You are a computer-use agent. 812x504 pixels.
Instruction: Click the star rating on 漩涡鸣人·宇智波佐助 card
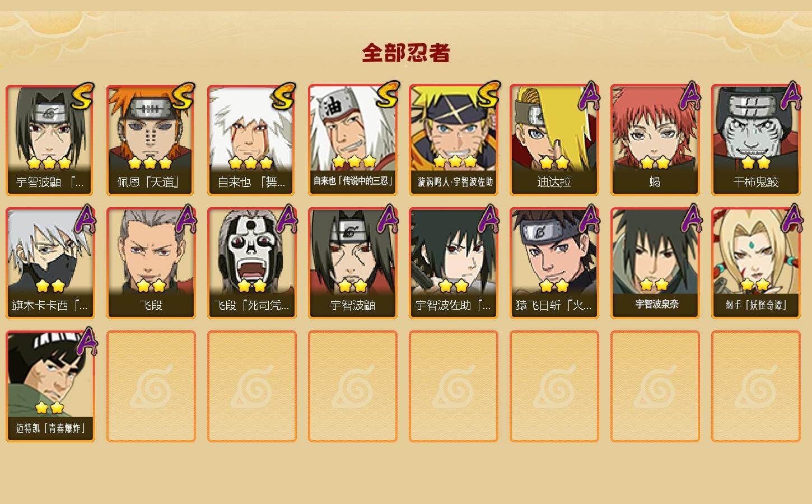(x=455, y=162)
